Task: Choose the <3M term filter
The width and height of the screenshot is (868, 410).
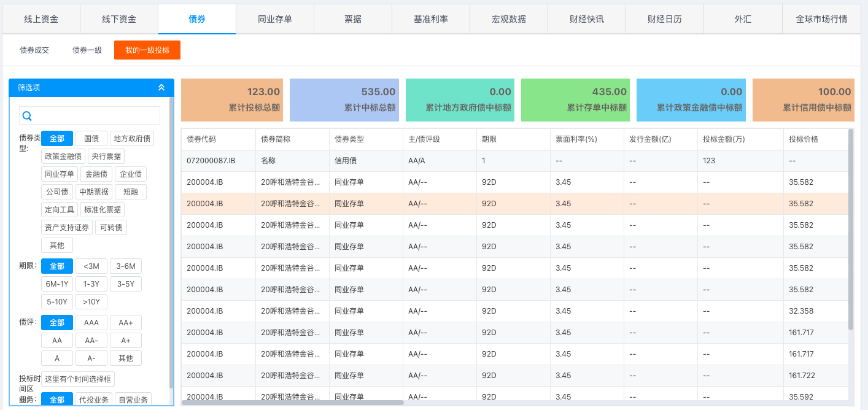Action: coord(91,266)
